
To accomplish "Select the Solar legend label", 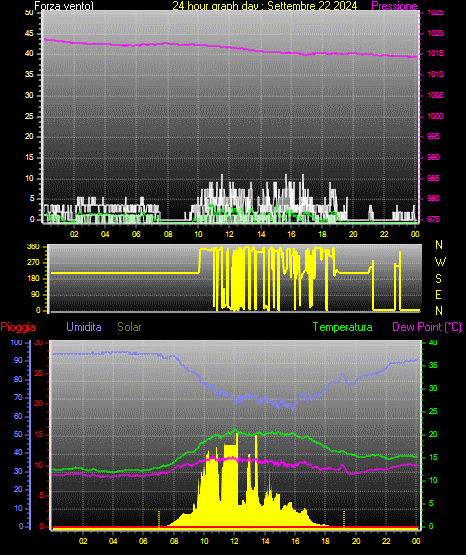I will (x=129, y=327).
